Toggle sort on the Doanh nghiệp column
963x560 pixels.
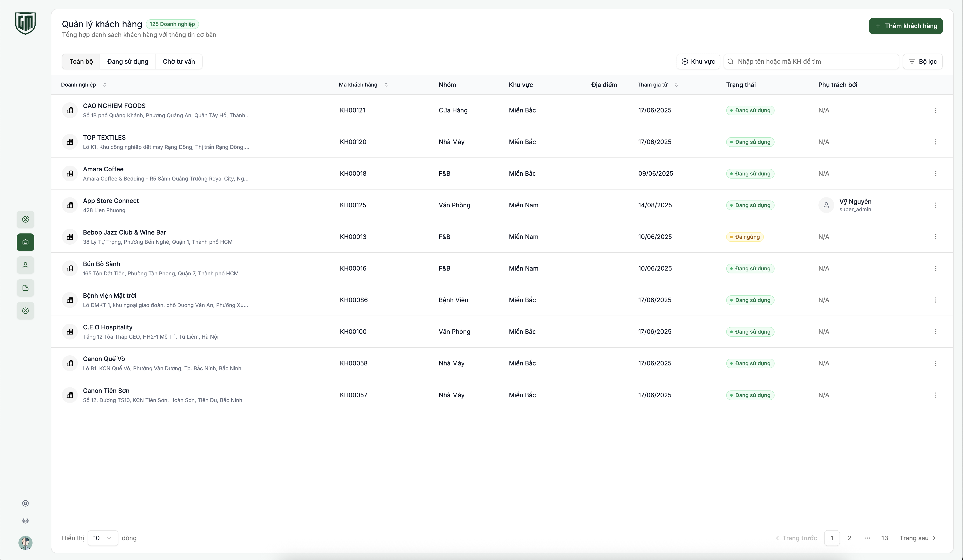click(105, 85)
